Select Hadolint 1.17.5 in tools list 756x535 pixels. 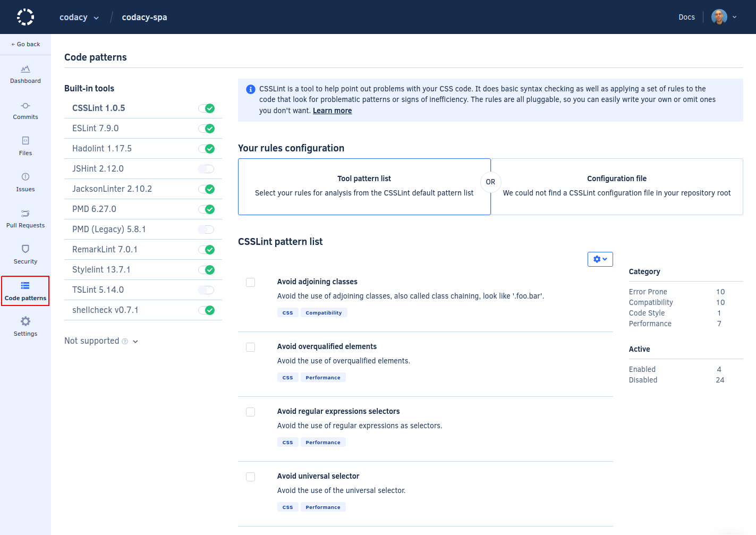(102, 149)
